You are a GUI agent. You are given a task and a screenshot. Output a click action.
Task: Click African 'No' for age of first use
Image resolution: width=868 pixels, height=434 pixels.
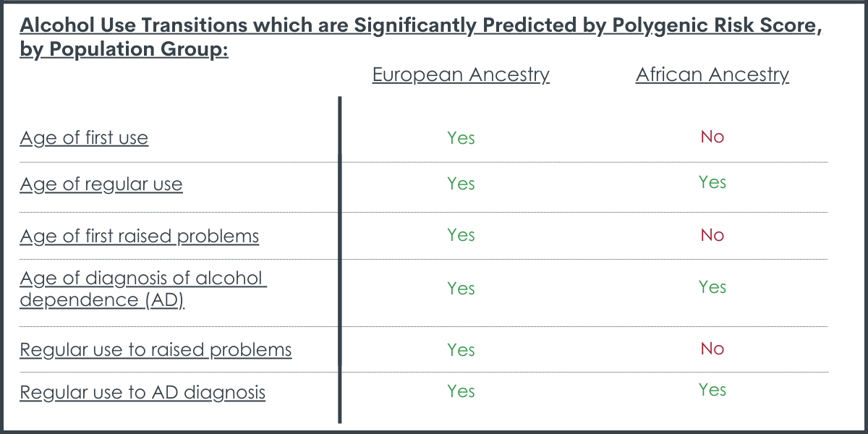coord(712,137)
